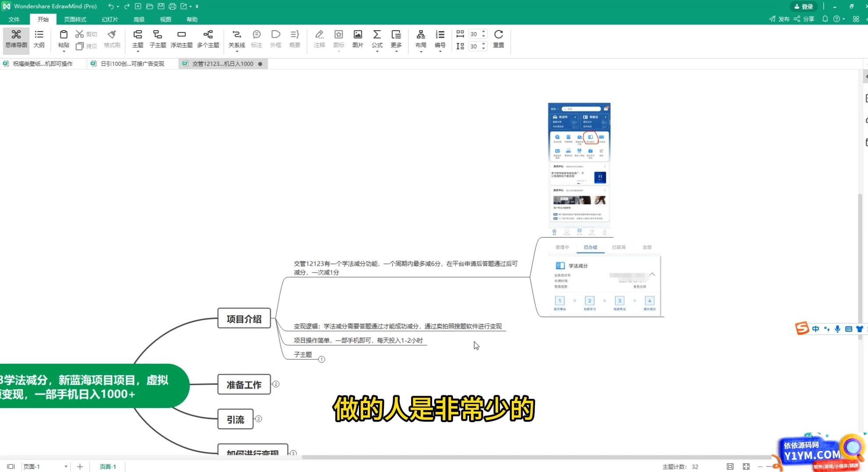868x472 pixels.
Task: Insert a Picture (图片)
Action: pyautogui.click(x=358, y=39)
